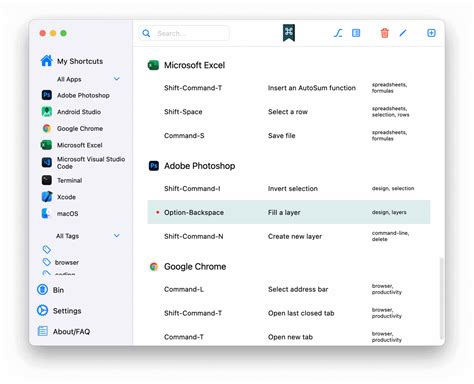
Task: Click Create new layer description
Action: pyautogui.click(x=295, y=237)
